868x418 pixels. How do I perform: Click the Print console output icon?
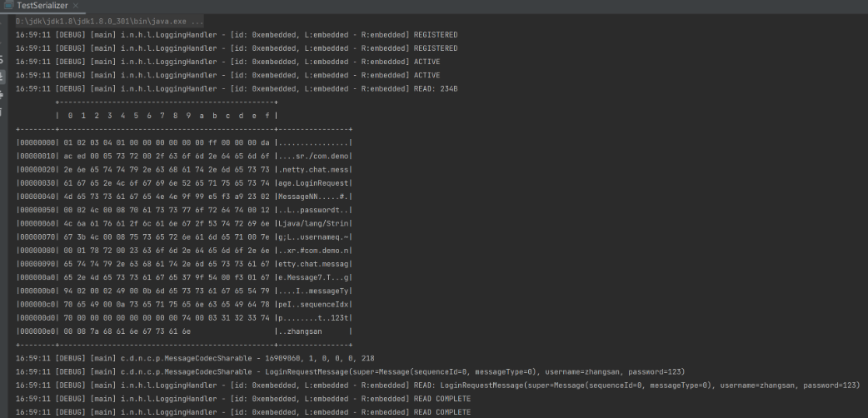(x=2, y=94)
